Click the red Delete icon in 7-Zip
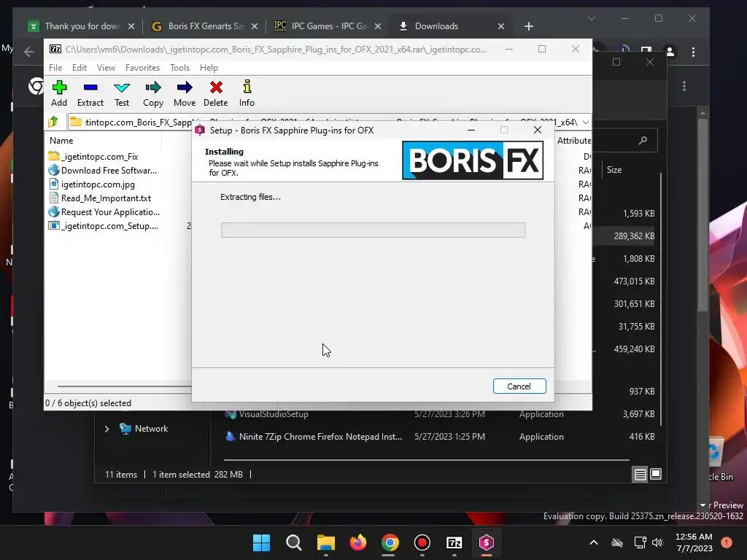The width and height of the screenshot is (747, 560). (216, 93)
